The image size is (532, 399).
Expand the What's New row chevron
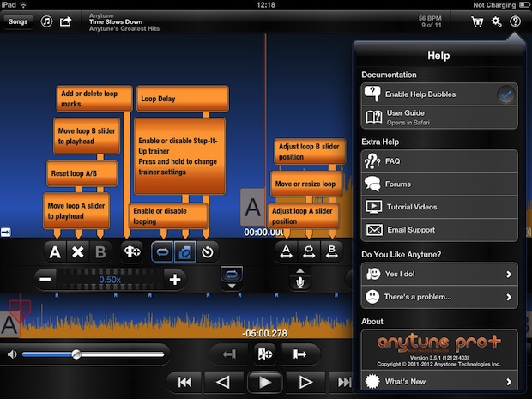click(x=509, y=382)
